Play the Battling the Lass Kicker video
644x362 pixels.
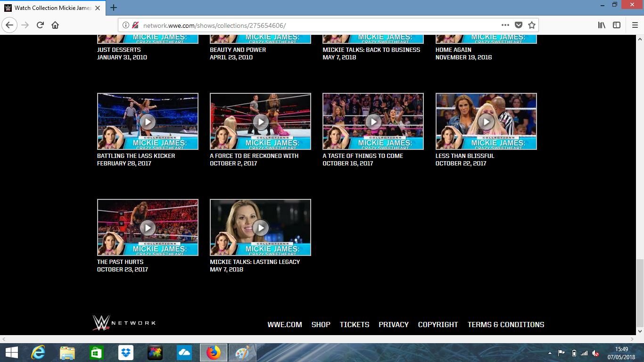148,122
